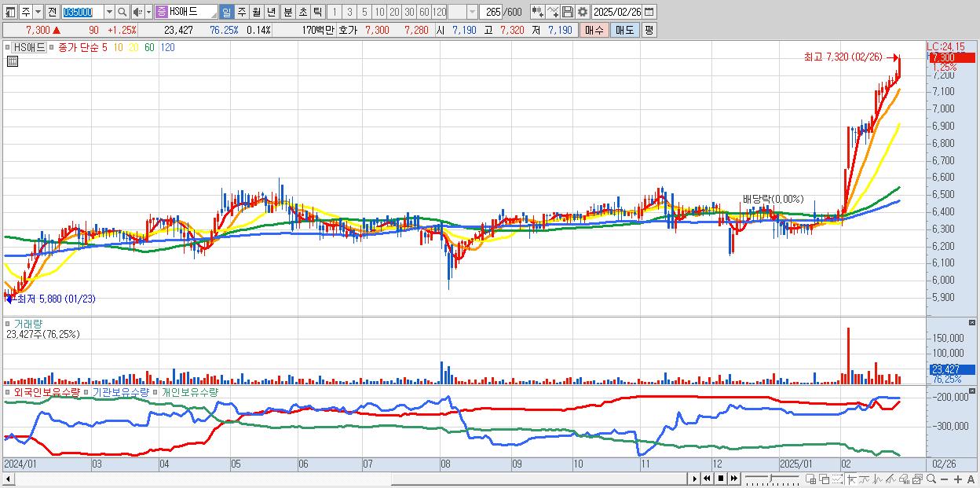Enlarge chart with the plus icon
This screenshot has width=980, height=488.
(x=958, y=479)
